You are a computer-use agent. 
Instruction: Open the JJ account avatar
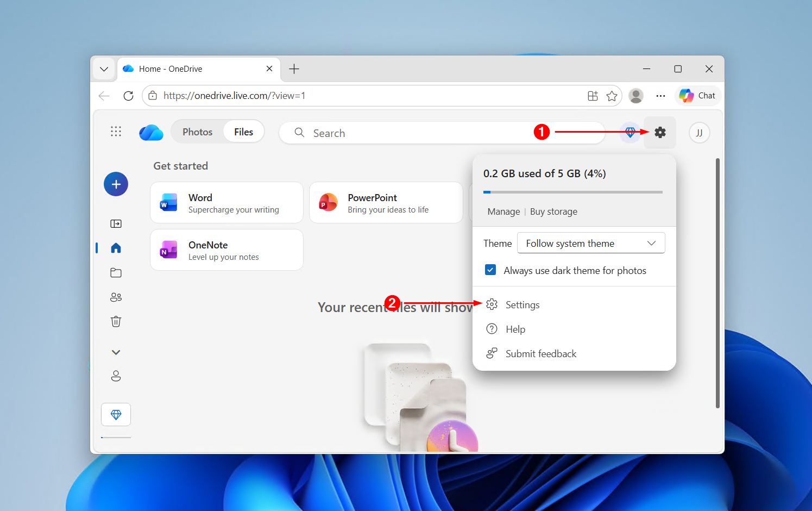click(700, 133)
